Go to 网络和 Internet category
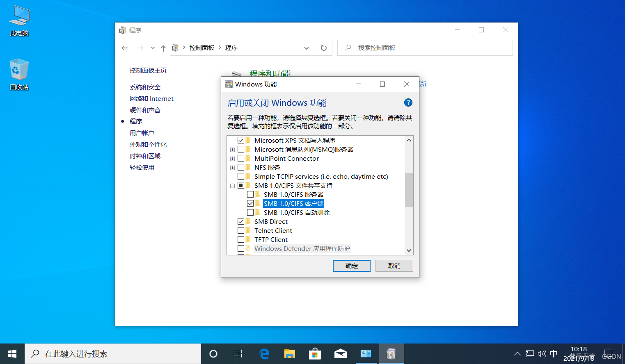Viewport: 625px width, 364px height. click(151, 99)
